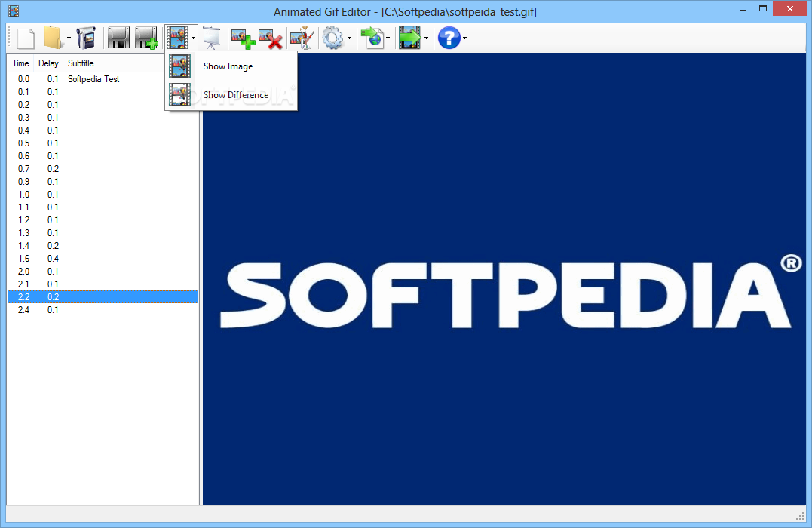This screenshot has height=528, width=812.
Task: Open the projector screen preview icon
Action: 211,38
